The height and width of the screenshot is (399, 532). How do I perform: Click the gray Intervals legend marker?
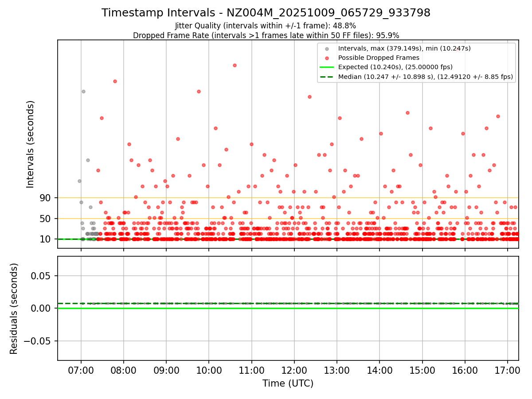tap(327, 49)
